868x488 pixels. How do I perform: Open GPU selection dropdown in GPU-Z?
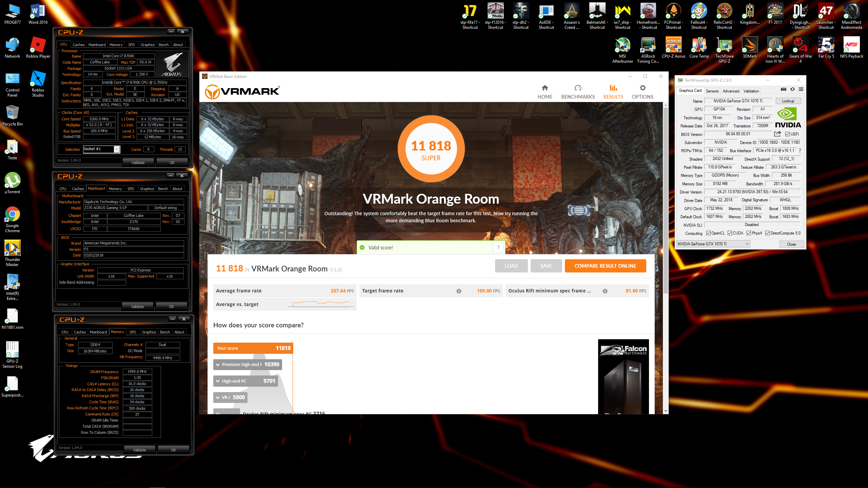click(713, 244)
